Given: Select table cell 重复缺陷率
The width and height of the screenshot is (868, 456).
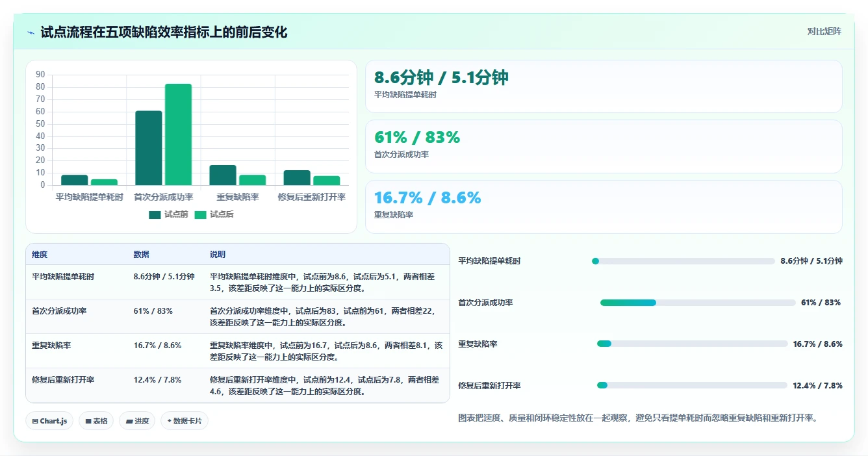Looking at the screenshot, I should point(51,346).
